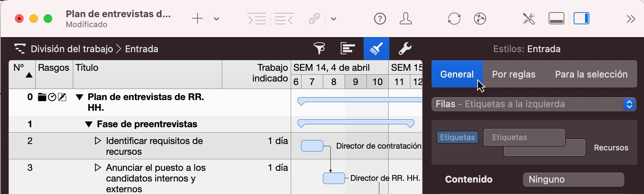Open the styles paintbrush view
644x194 pixels.
point(376,49)
